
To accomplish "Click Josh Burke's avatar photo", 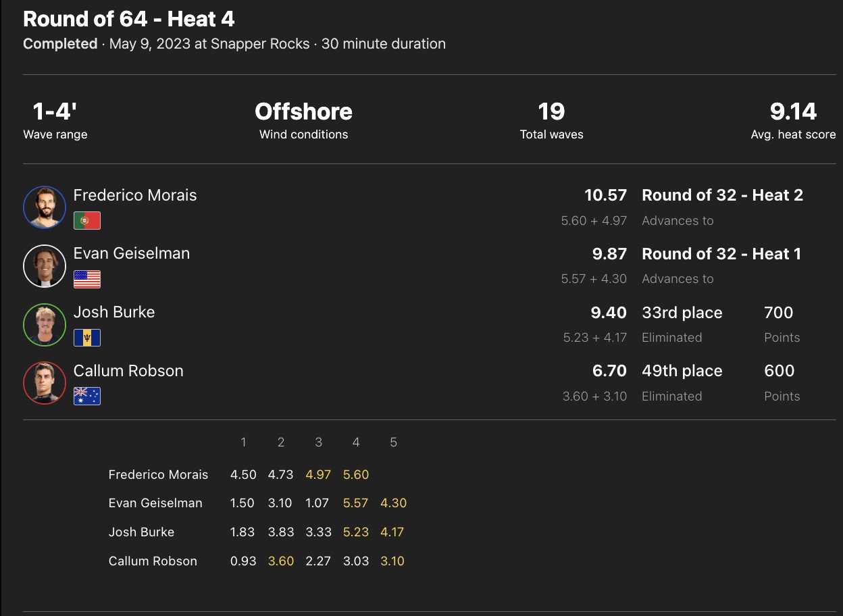I will [44, 325].
